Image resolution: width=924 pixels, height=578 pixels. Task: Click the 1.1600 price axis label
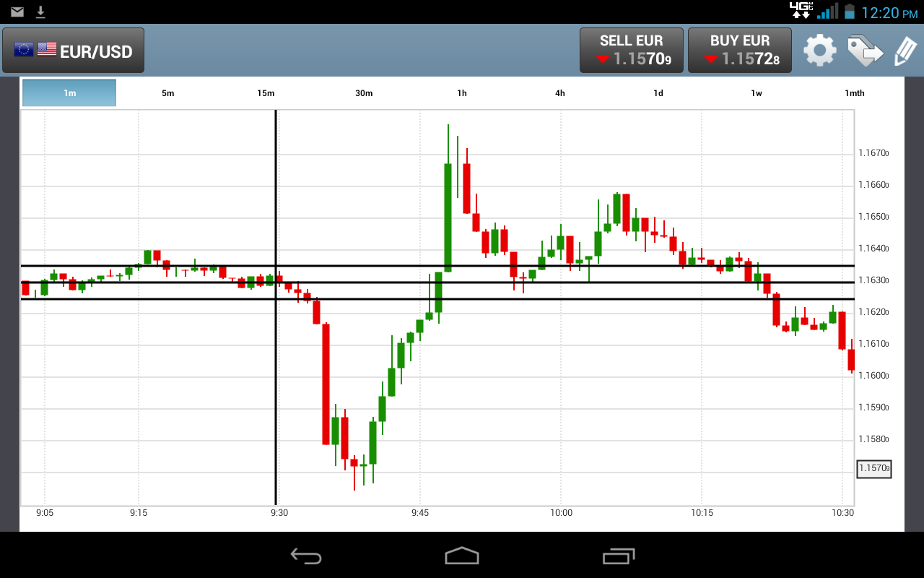[x=873, y=376]
